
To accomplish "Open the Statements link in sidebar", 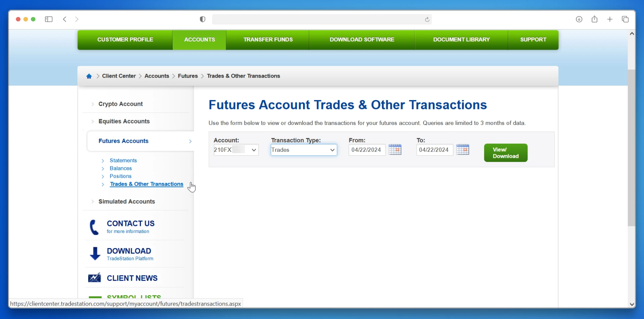I will 123,161.
